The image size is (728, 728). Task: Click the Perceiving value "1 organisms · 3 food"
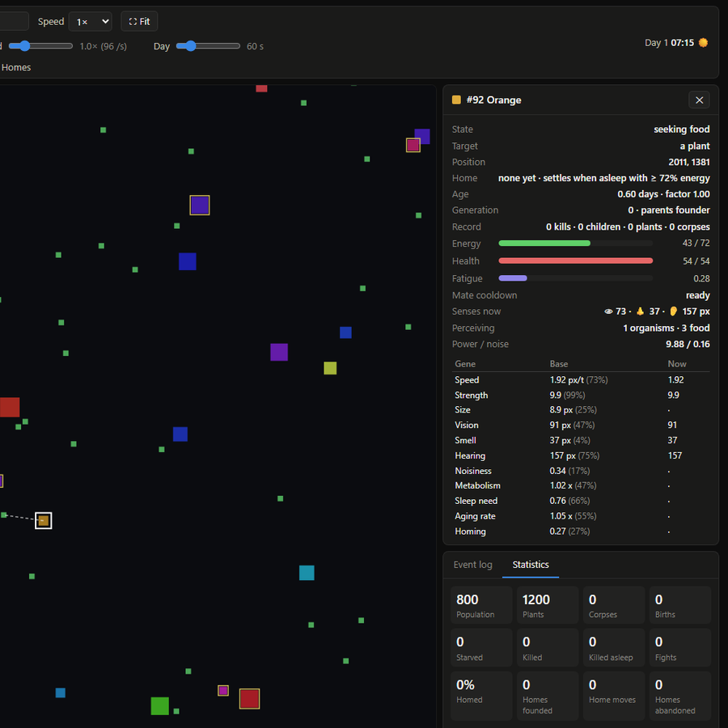coord(666,328)
